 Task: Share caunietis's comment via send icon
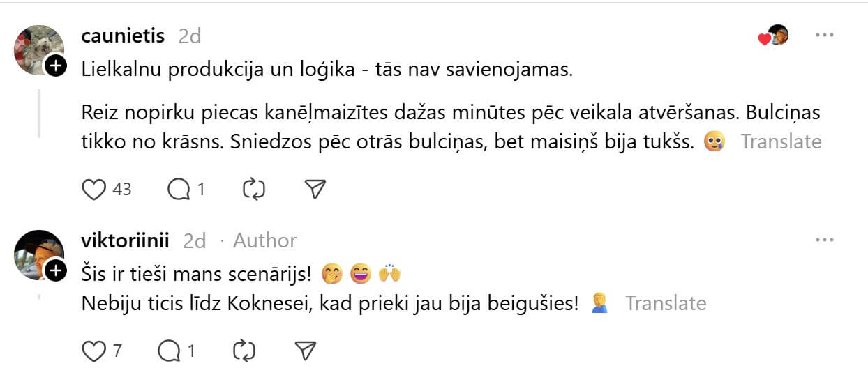coord(315,189)
